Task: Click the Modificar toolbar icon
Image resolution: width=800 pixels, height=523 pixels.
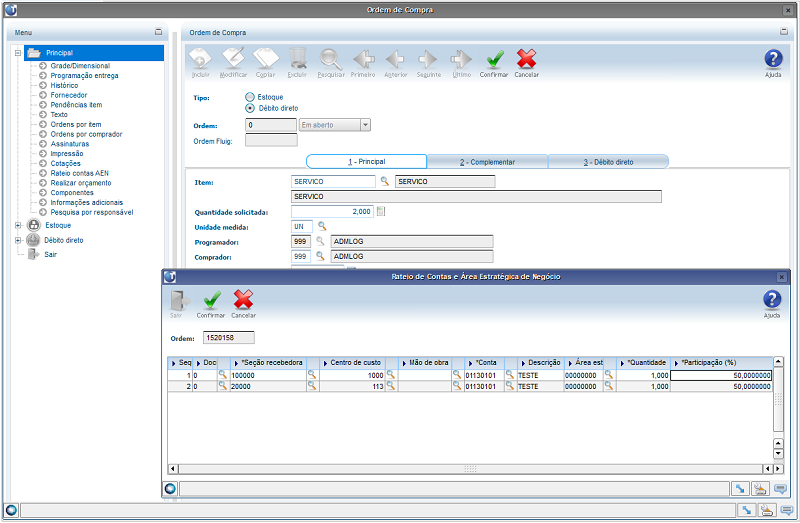Action: pos(233,59)
